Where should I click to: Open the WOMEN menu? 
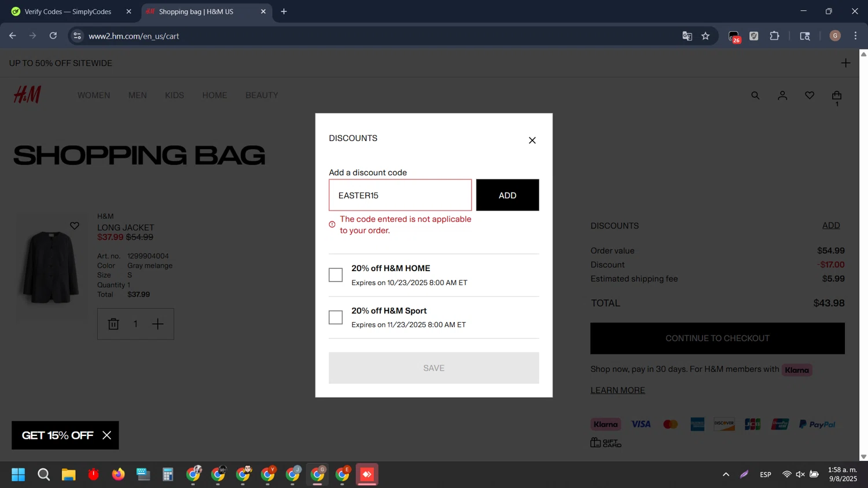[x=94, y=95]
